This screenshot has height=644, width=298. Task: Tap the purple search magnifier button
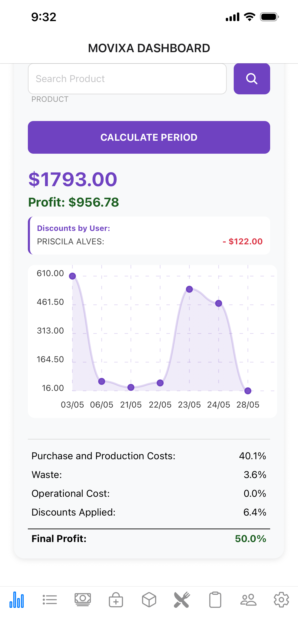pos(252,79)
